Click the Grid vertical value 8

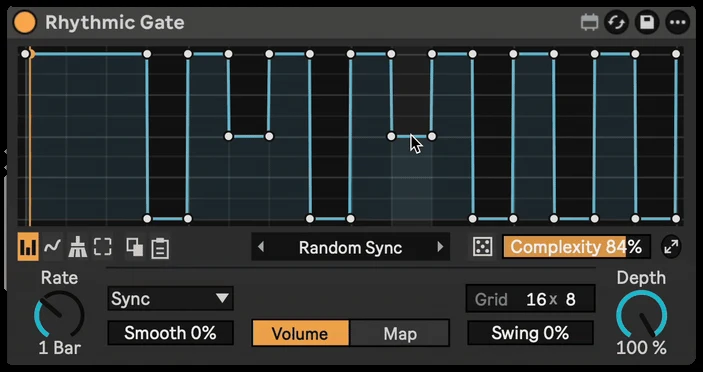[x=570, y=299]
